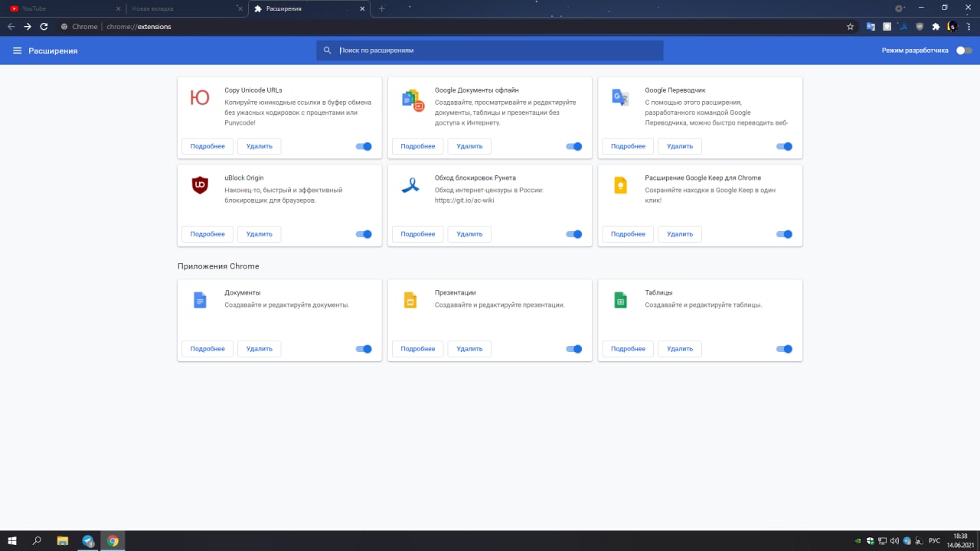Focus the Поиск по расширениям search field
The width and height of the screenshot is (980, 551).
490,51
